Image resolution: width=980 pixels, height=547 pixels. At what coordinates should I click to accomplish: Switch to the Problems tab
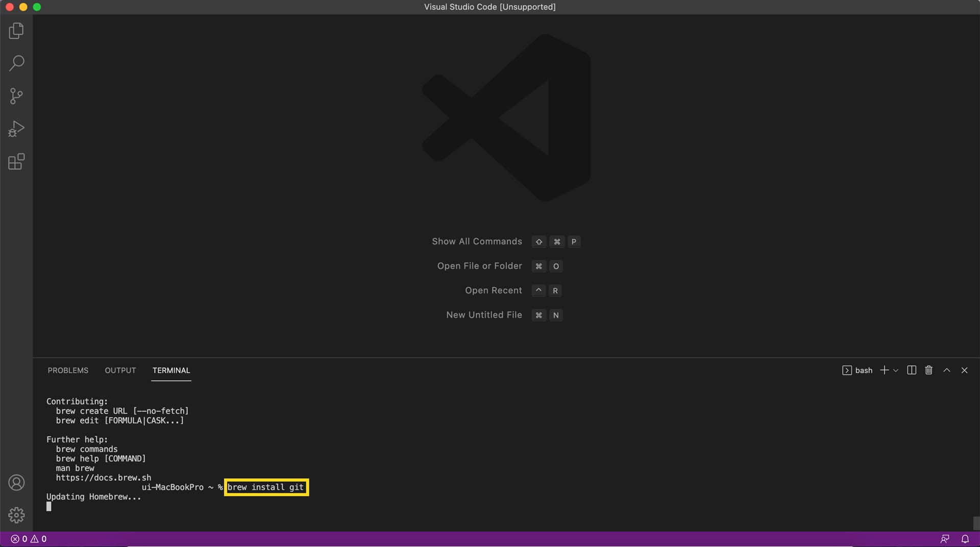67,370
